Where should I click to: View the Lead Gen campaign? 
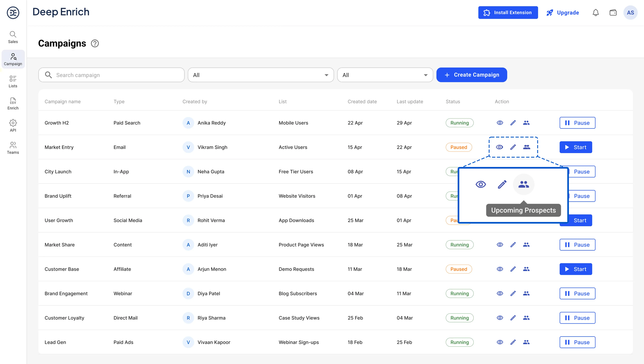pos(500,342)
